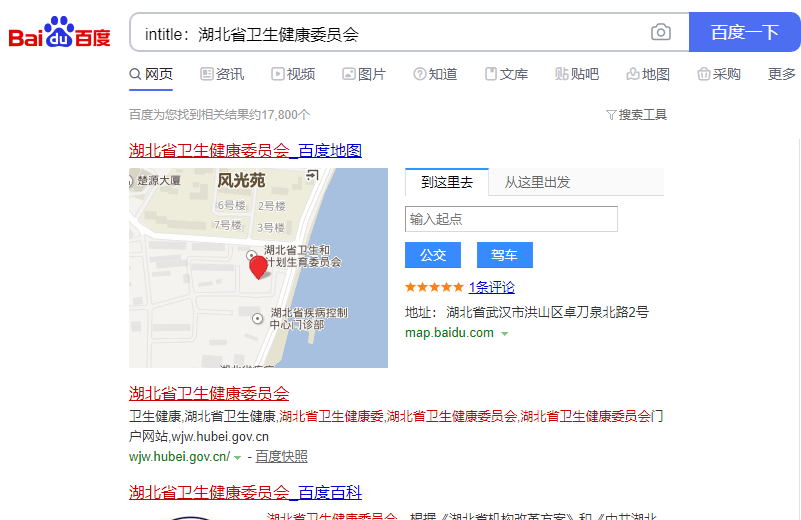Switch to the 地图 tab
801x520 pixels.
coord(648,75)
